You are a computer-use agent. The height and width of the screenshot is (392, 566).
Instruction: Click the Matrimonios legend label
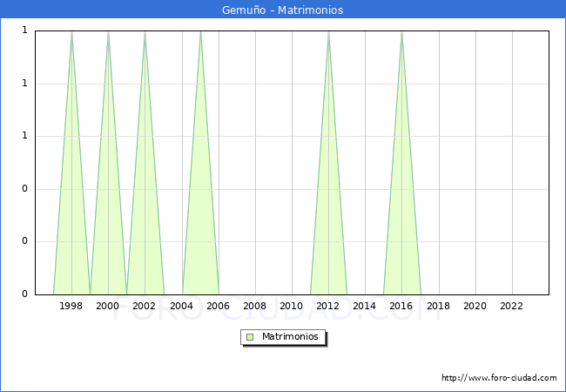(290, 336)
